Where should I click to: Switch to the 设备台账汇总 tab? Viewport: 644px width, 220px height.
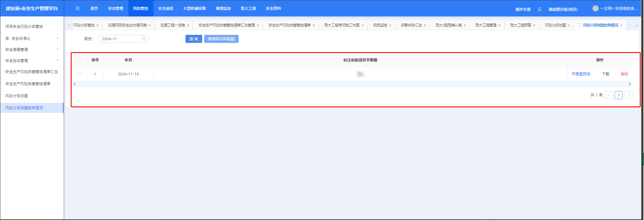[x=411, y=25]
